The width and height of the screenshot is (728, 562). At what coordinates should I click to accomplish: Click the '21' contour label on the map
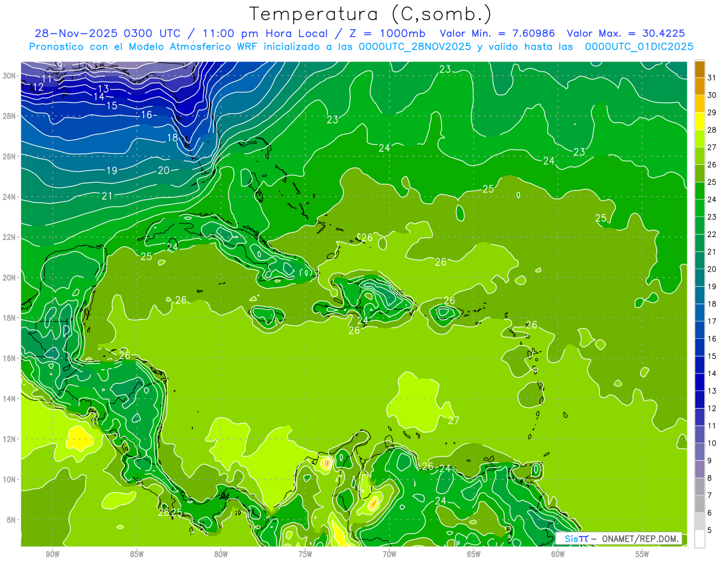coord(107,196)
